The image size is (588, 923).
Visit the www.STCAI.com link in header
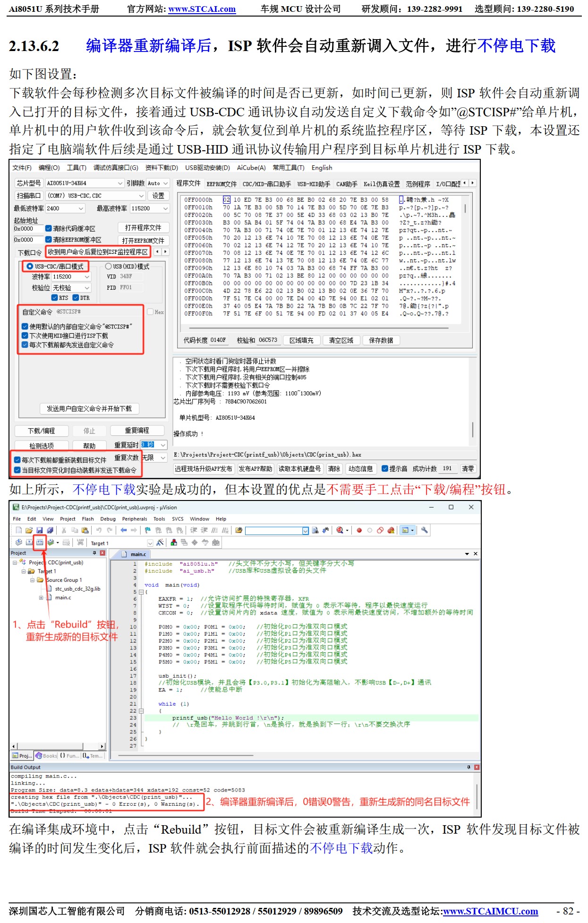pos(202,9)
